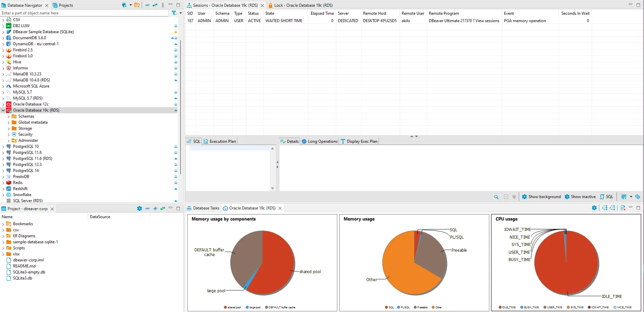
Task: Click the search magnifier in sessions toolbar
Action: pyautogui.click(x=496, y=197)
